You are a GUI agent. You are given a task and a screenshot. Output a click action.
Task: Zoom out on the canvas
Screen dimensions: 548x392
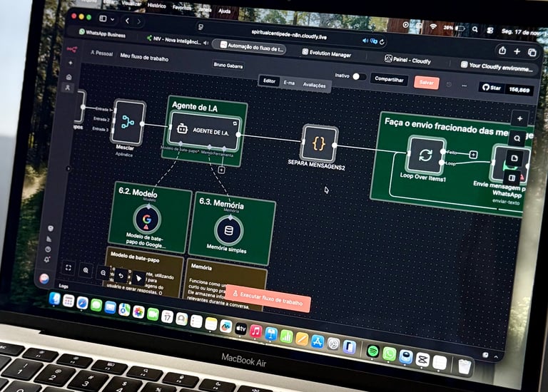pyautogui.click(x=103, y=273)
